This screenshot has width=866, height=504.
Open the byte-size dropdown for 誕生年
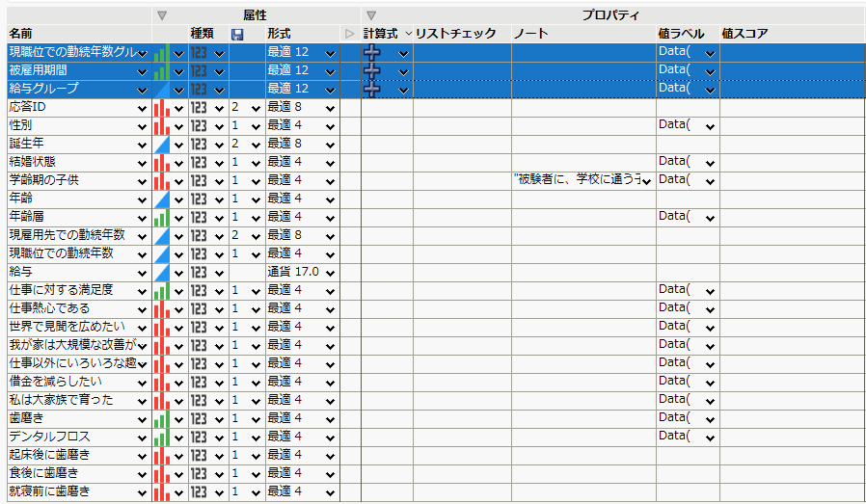256,145
